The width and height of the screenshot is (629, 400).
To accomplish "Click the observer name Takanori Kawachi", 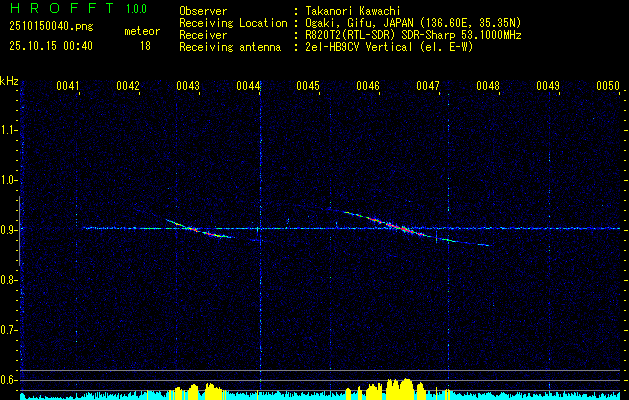I will pyautogui.click(x=351, y=11).
